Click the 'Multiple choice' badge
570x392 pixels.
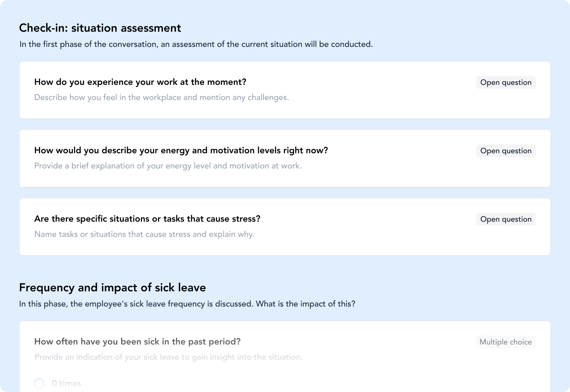click(x=505, y=342)
